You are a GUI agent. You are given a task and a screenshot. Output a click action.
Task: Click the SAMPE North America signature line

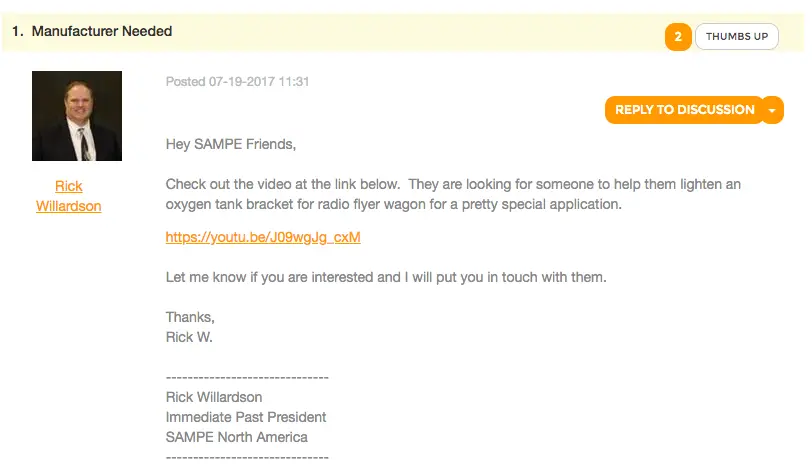coord(237,437)
